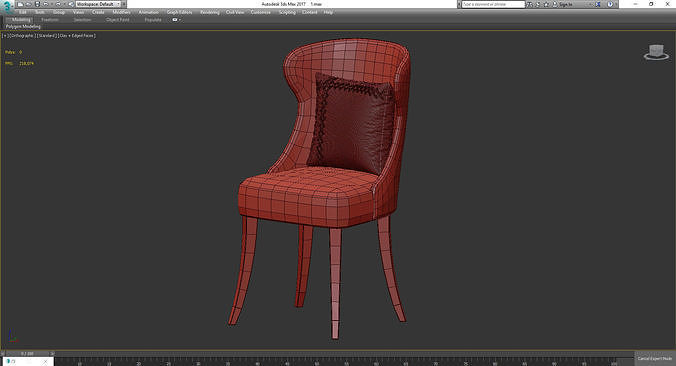The width and height of the screenshot is (676, 366).
Task: Open the Civil View menu
Action: [x=235, y=13]
